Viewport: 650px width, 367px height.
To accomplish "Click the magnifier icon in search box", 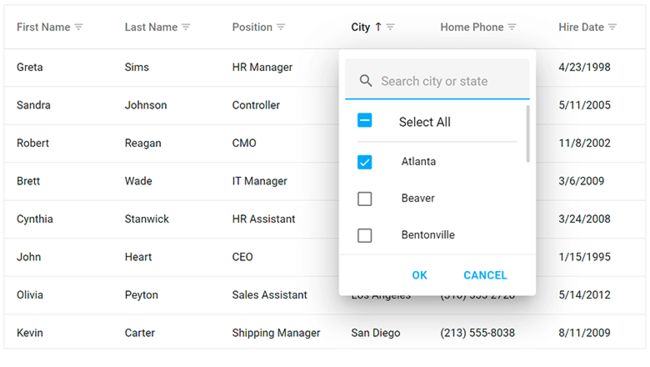I will pyautogui.click(x=366, y=80).
